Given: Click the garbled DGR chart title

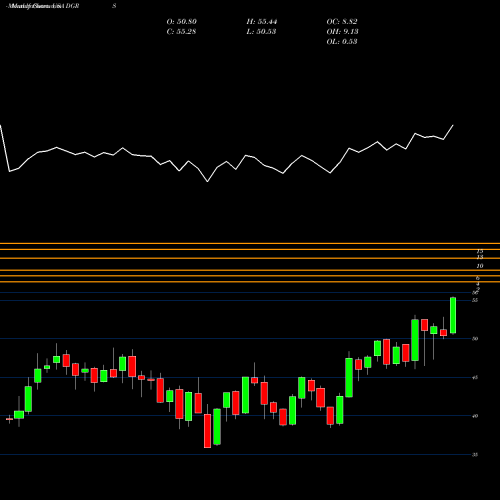Looking at the screenshot, I should 43,6.
